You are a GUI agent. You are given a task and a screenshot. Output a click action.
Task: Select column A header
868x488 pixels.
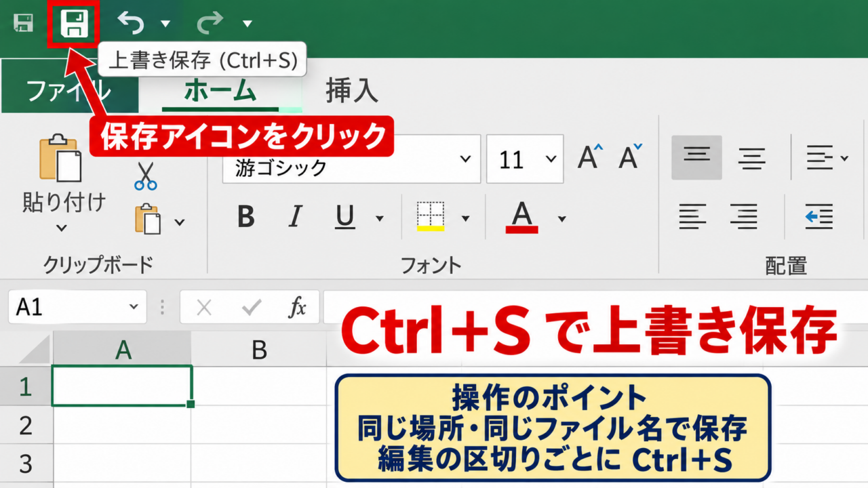[x=123, y=350]
